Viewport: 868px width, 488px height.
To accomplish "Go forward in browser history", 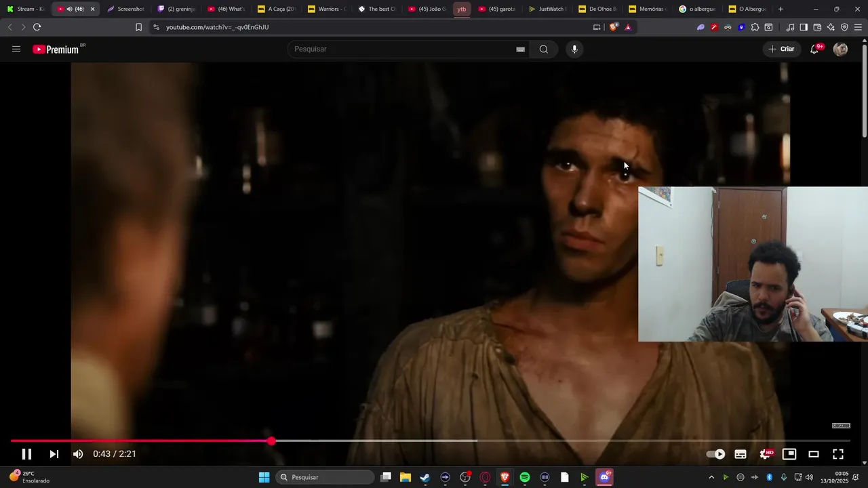I will click(x=23, y=27).
